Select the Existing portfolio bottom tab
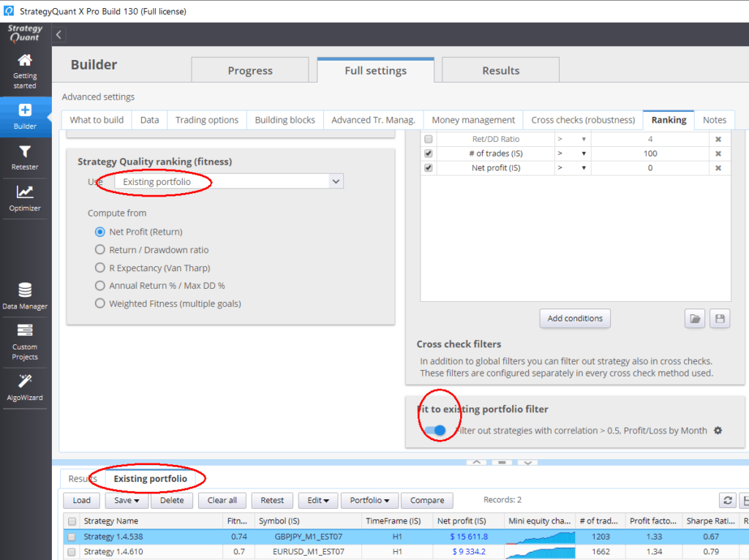The height and width of the screenshot is (560, 749). pos(151,479)
